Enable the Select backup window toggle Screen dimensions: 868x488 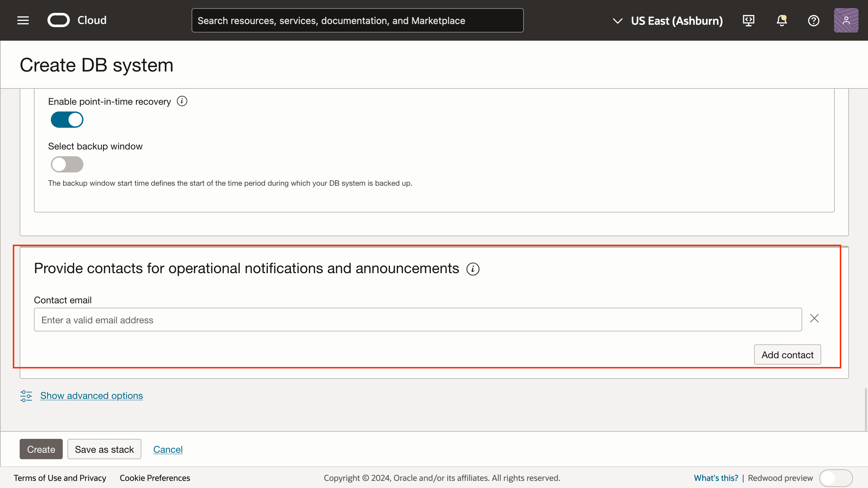(67, 164)
